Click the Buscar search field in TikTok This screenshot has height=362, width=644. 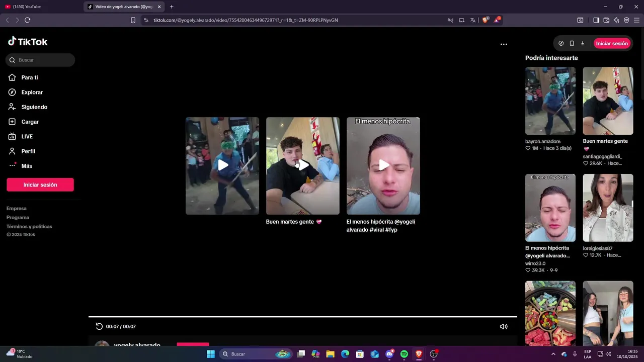click(x=40, y=60)
